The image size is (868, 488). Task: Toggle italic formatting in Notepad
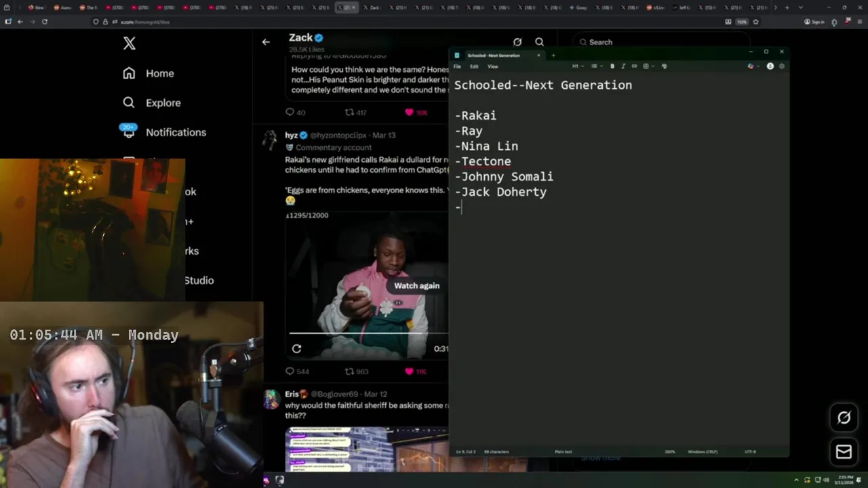(623, 66)
